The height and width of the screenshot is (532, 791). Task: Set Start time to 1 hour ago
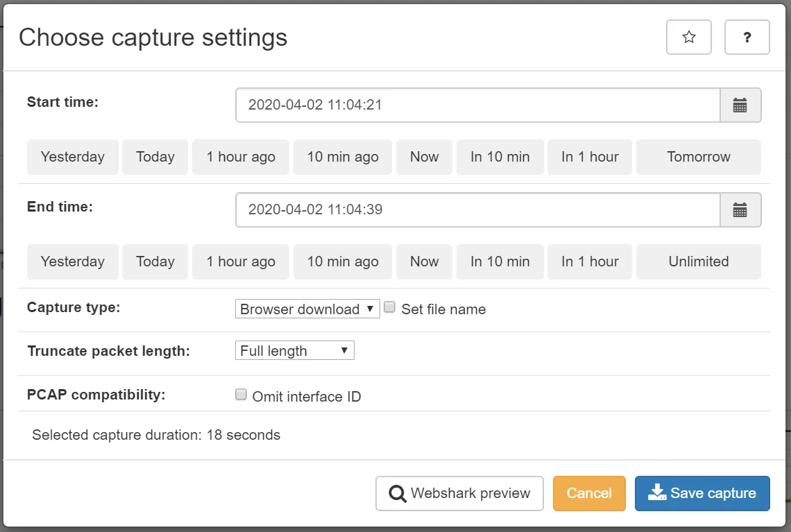point(241,157)
